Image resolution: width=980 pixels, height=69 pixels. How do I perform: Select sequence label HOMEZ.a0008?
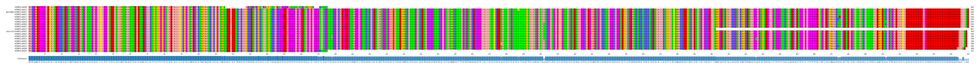point(21,7)
